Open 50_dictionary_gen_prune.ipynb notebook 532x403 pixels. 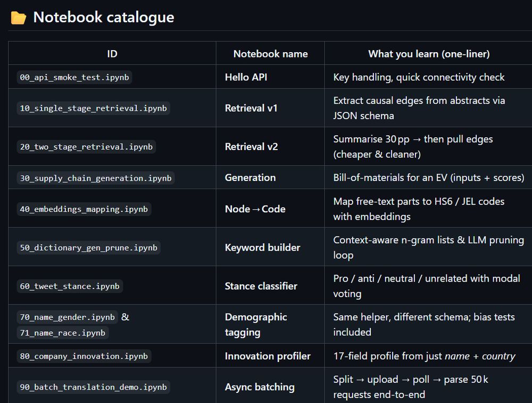coord(88,248)
